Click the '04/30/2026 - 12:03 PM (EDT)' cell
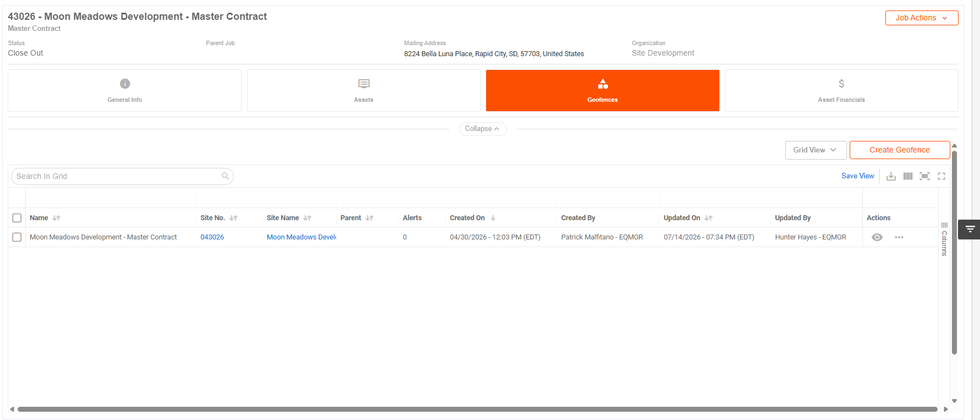The height and width of the screenshot is (420, 980). 495,237
